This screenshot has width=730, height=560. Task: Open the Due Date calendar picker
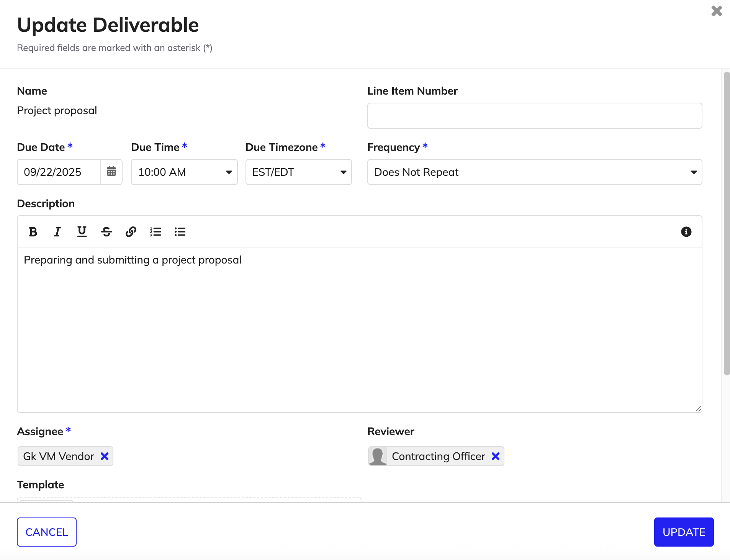tap(111, 172)
